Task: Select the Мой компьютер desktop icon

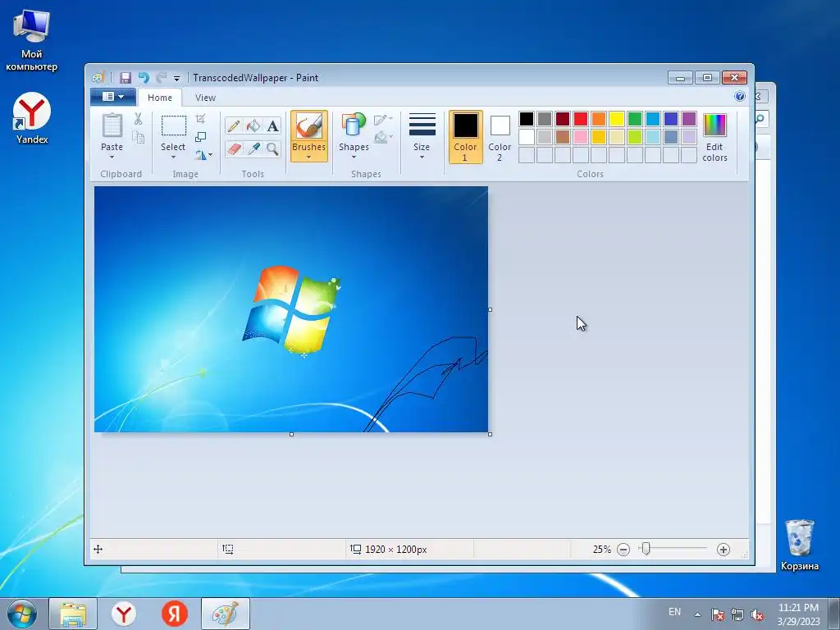Action: point(32,40)
